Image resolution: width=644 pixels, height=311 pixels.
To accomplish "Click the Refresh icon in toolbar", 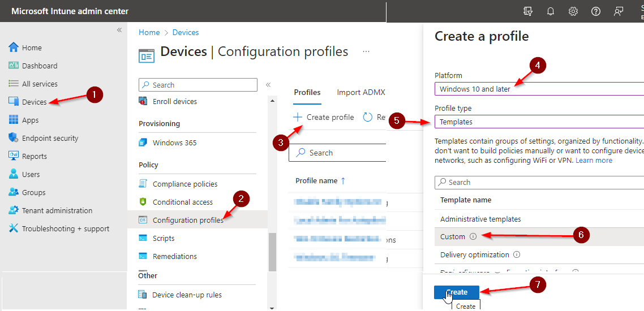I will (368, 118).
